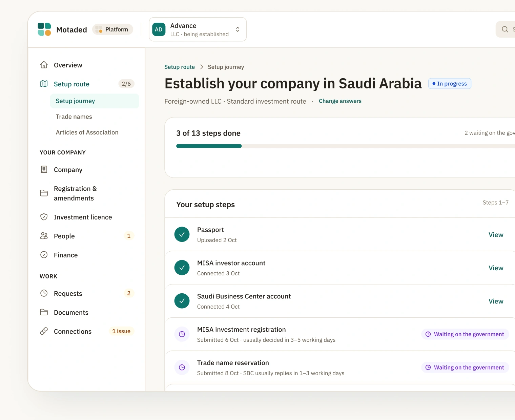The height and width of the screenshot is (420, 515).
Task: Click the 'Setup journey' breadcrumb text
Action: [226, 67]
